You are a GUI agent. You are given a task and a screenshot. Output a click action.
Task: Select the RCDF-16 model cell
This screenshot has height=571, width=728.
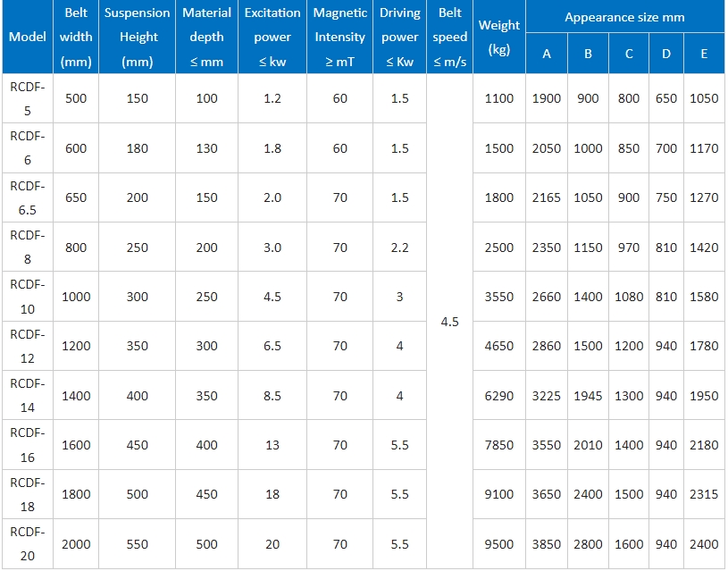coord(28,445)
